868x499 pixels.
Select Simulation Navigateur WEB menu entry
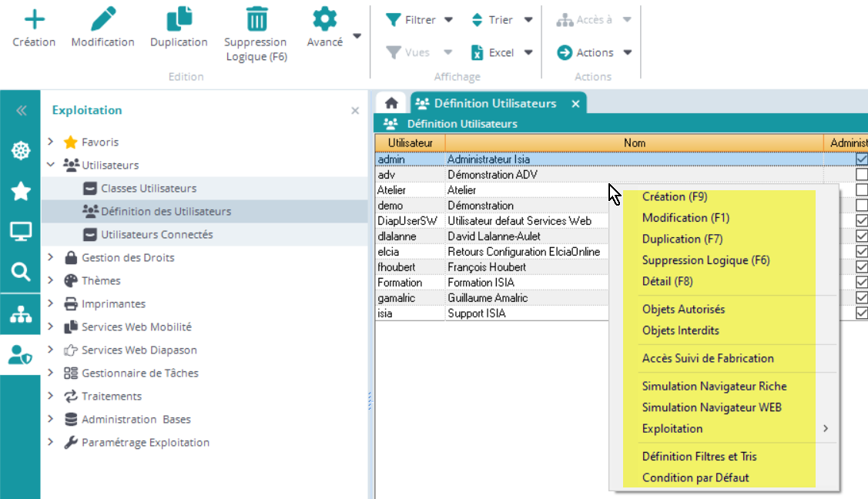tap(711, 407)
